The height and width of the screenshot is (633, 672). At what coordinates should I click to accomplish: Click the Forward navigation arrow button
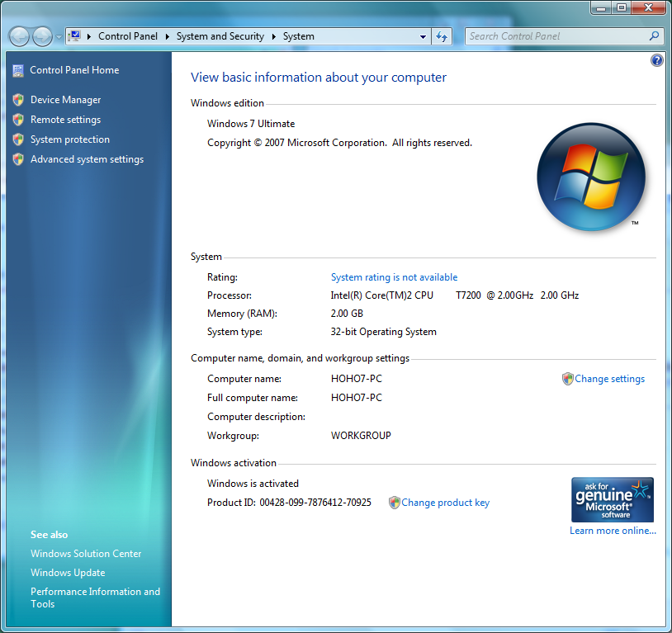[x=42, y=36]
